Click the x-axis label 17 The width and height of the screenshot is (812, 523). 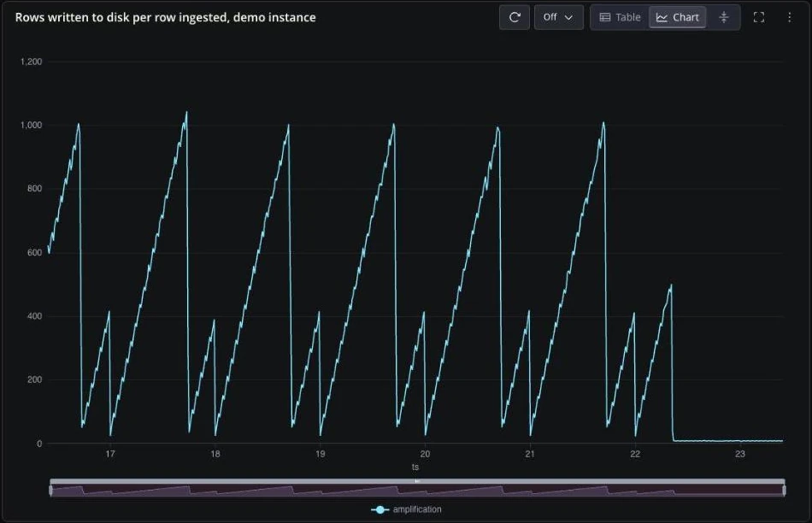[x=110, y=454]
